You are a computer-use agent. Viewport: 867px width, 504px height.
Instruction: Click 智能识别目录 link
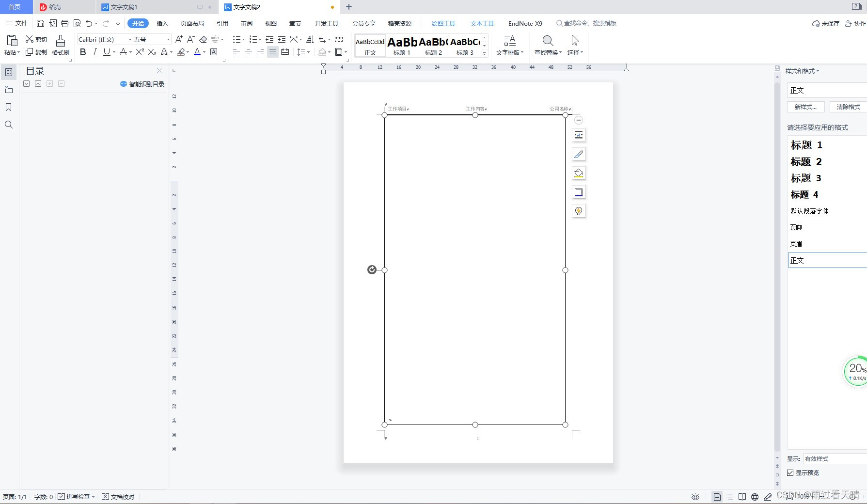[x=142, y=84]
